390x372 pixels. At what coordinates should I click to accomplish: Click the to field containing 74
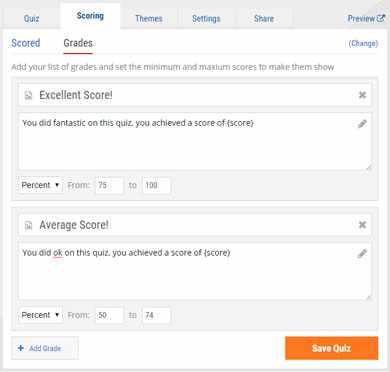coord(156,315)
